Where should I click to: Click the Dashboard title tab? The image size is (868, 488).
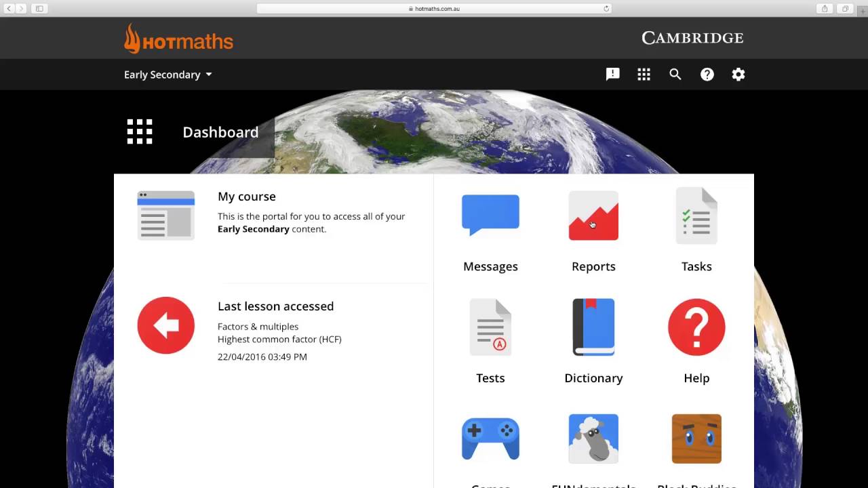point(220,132)
